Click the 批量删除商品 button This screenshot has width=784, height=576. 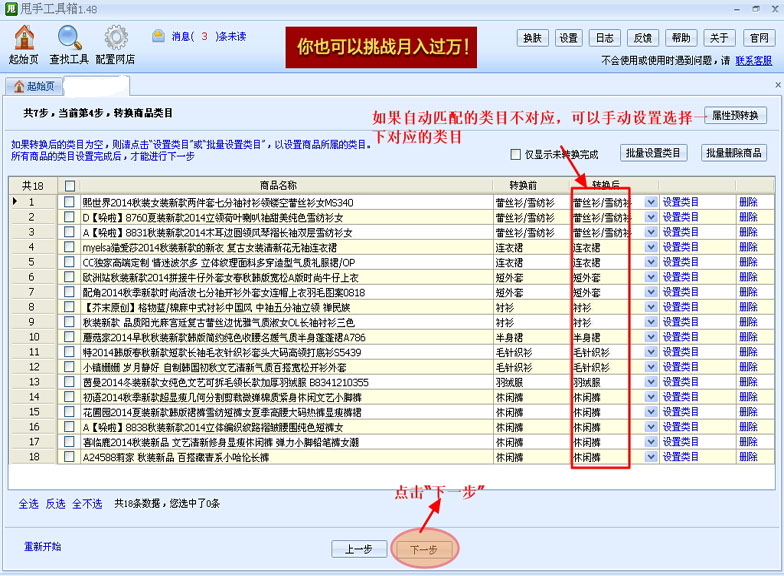point(734,153)
